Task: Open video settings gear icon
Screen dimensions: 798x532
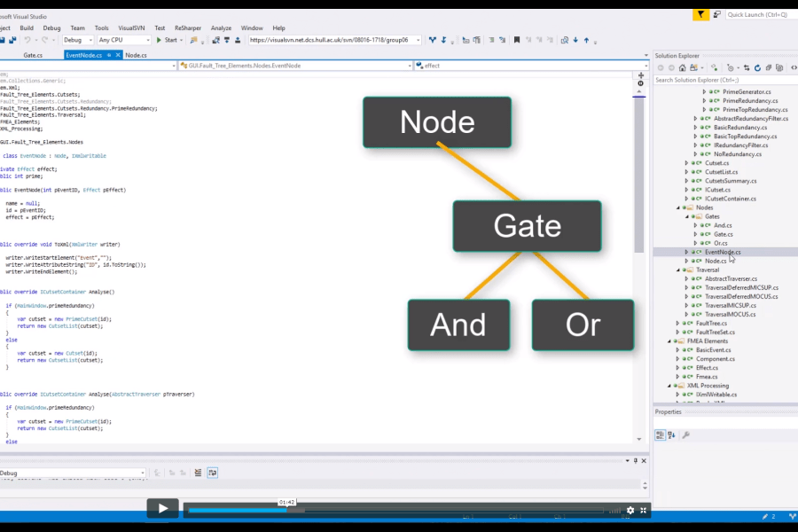Action: [630, 510]
